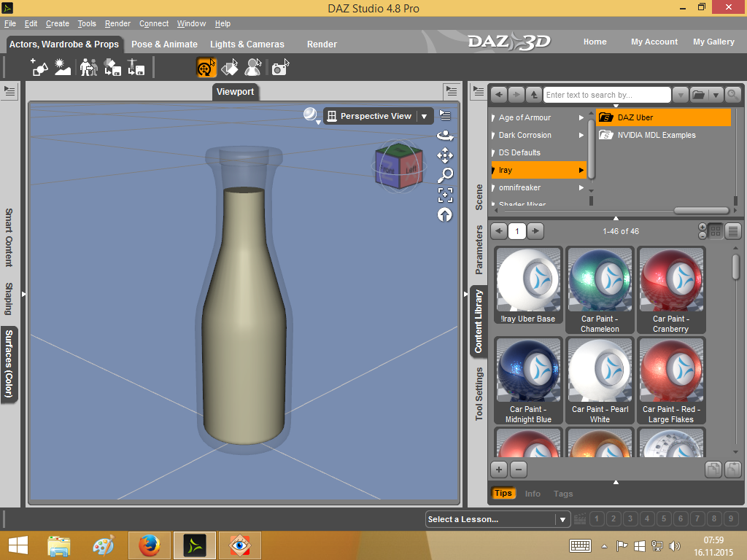
Task: Click the search magnifier button
Action: click(x=733, y=95)
